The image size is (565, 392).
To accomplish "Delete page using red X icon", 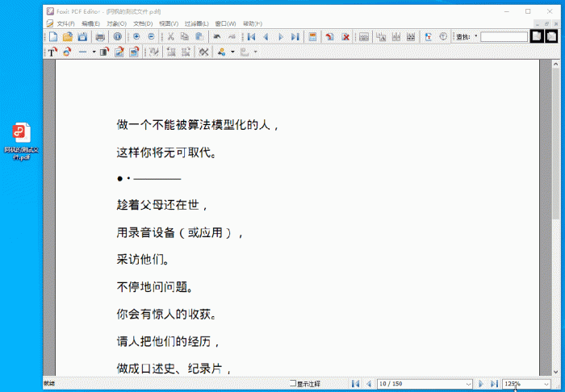I will 345,37.
